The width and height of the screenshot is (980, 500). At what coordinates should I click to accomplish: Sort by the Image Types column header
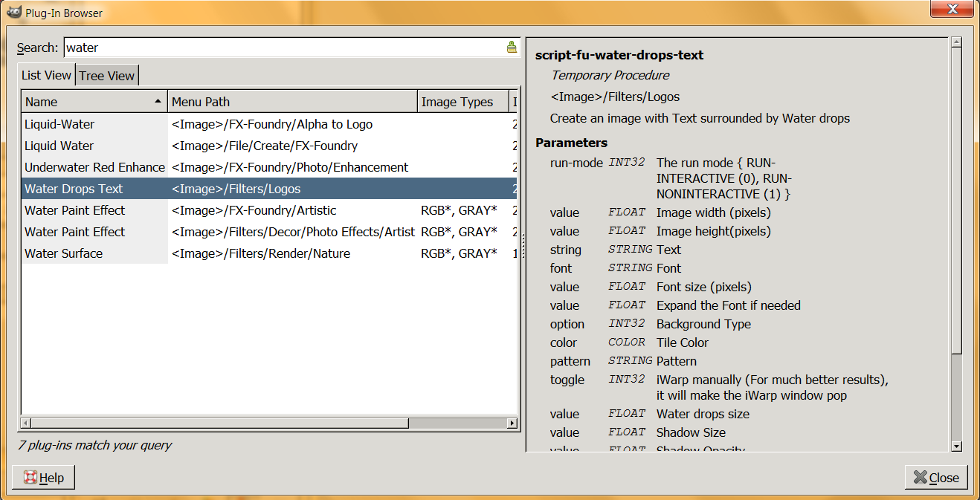pos(463,102)
